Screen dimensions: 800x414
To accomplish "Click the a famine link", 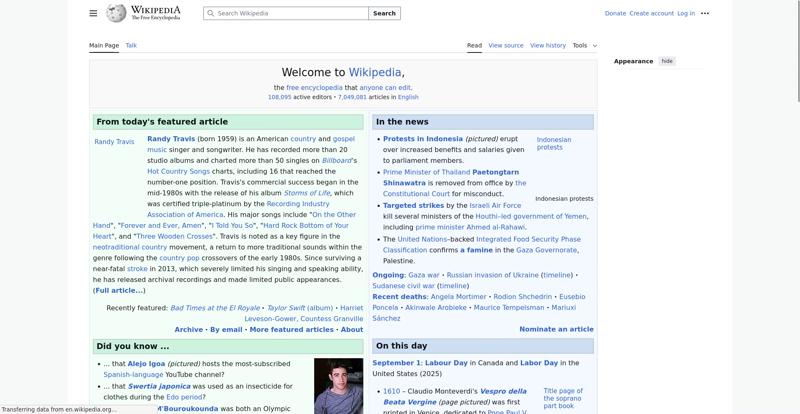I will tap(477, 250).
